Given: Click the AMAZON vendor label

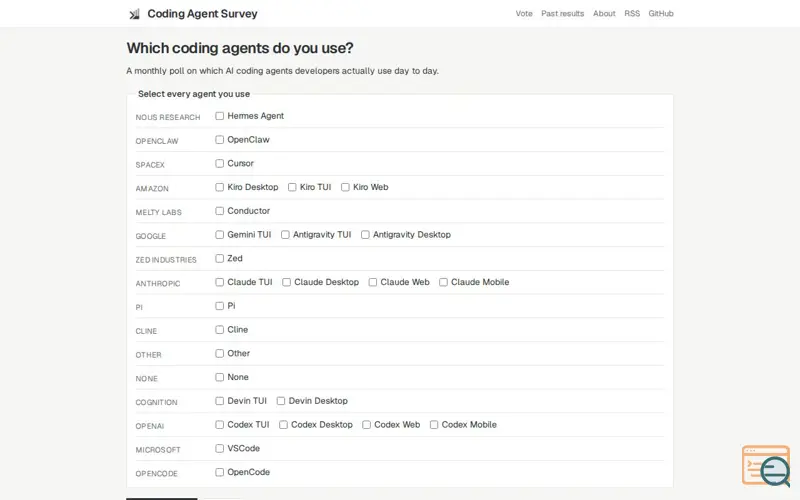Looking at the screenshot, I should tap(152, 189).
